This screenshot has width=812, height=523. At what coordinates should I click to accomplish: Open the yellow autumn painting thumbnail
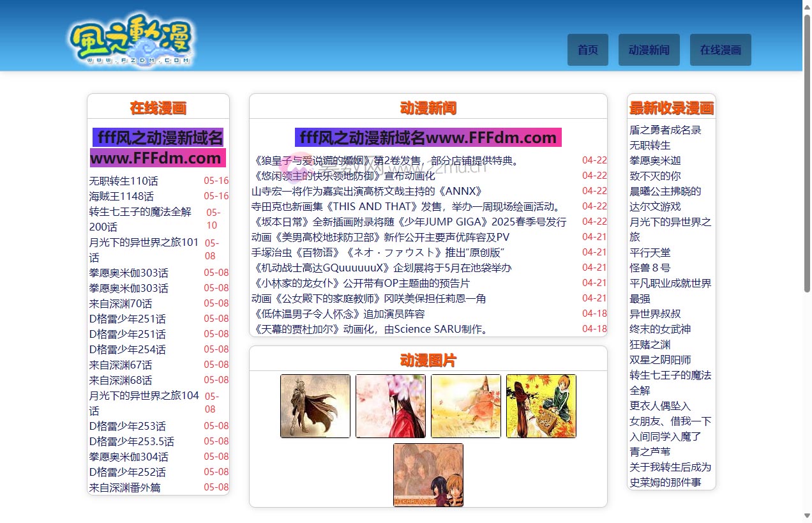466,406
